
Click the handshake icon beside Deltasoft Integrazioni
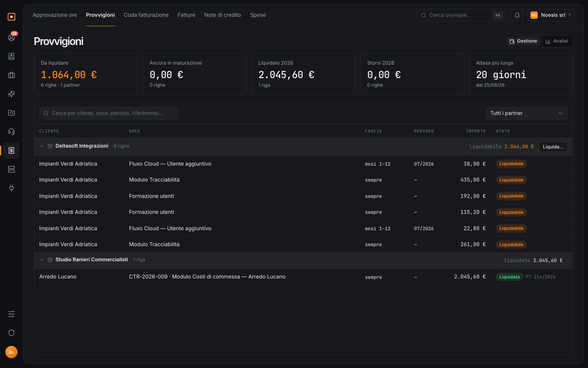click(50, 146)
